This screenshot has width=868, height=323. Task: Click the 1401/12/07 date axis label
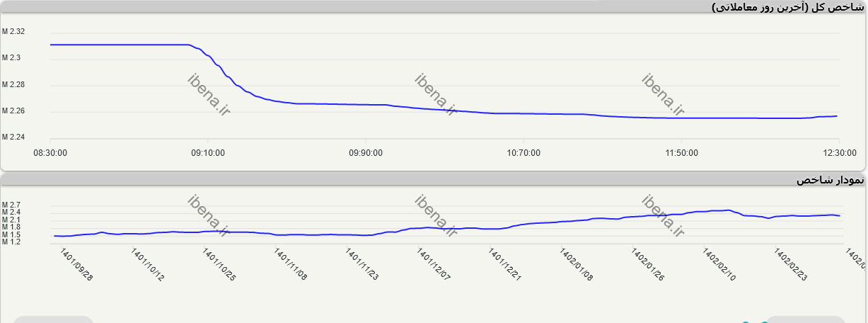(x=433, y=264)
